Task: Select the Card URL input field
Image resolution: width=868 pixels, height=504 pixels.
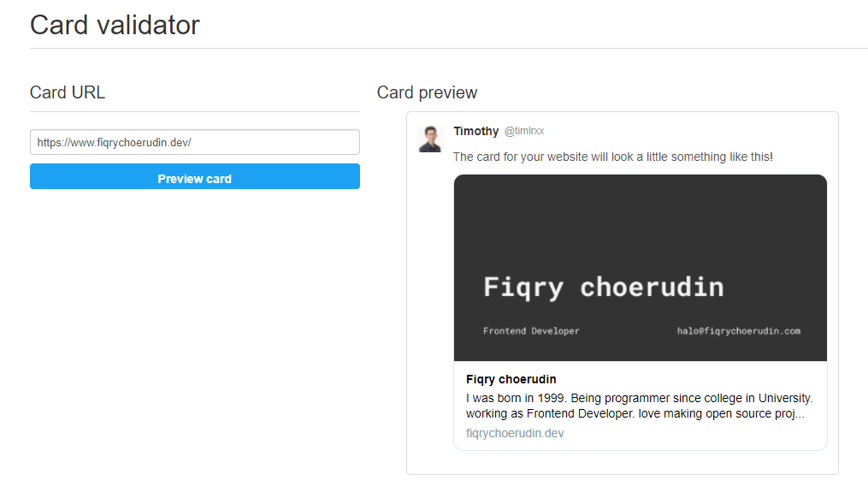Action: [194, 141]
